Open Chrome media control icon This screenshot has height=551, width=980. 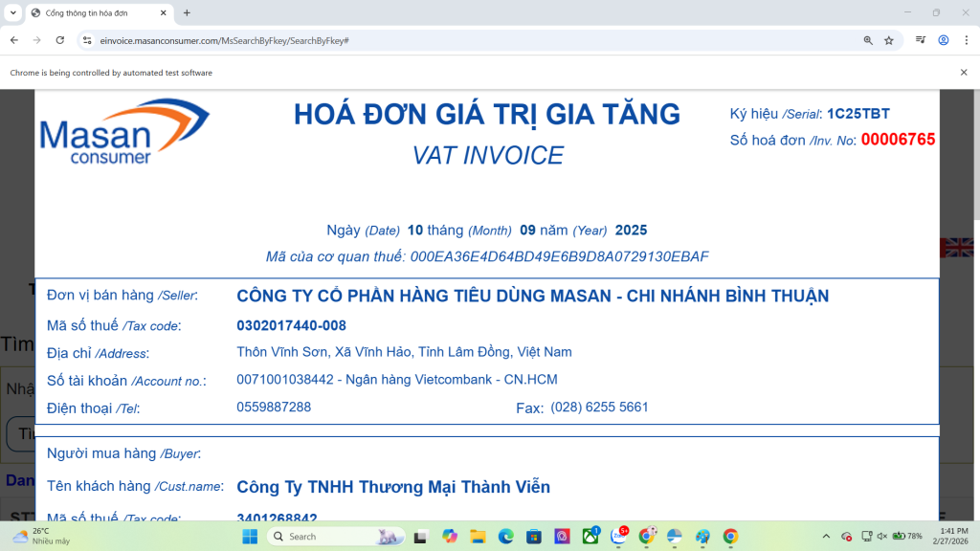click(x=921, y=40)
